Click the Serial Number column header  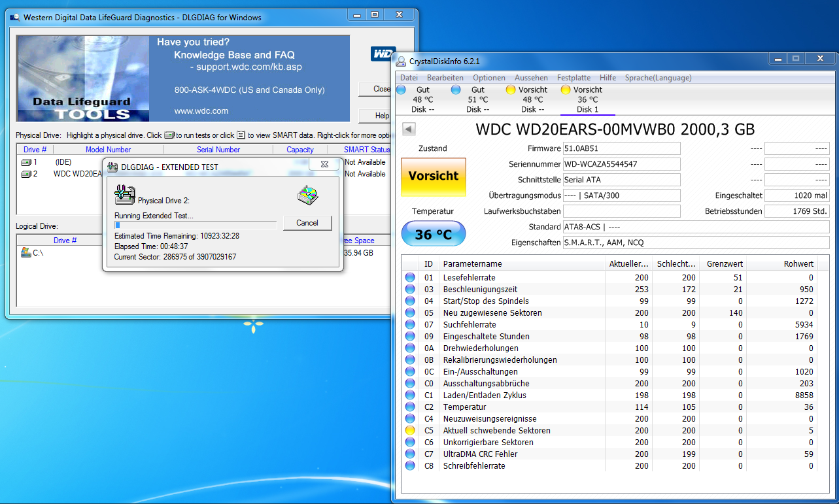tap(218, 150)
